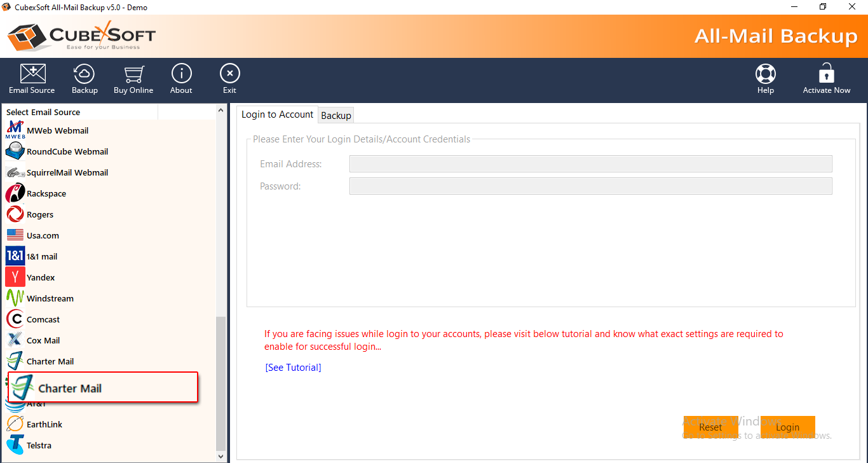Pick Telstra from the source list
Viewport: 868px width, 463px height.
(x=39, y=445)
